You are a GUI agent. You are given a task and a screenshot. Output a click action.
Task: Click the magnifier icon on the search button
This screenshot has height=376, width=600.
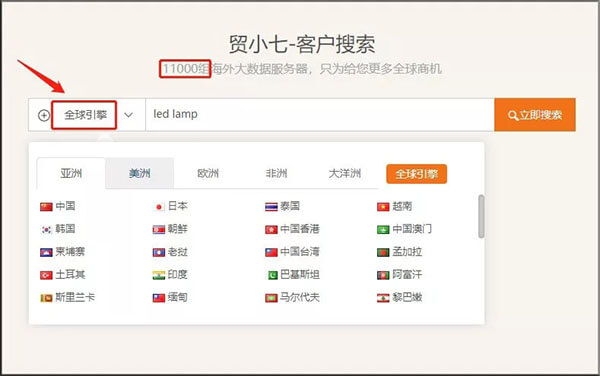[x=513, y=115]
